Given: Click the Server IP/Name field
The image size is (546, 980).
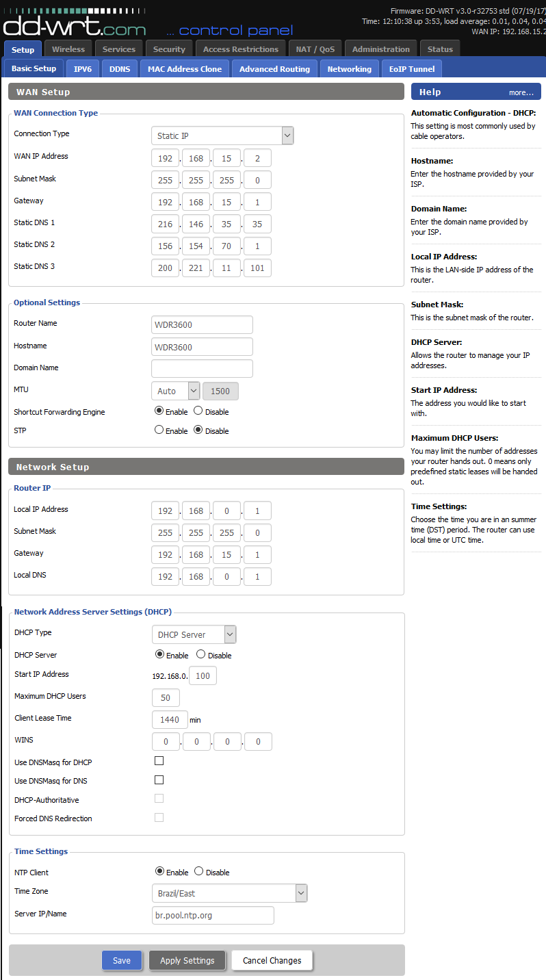Looking at the screenshot, I should pyautogui.click(x=213, y=915).
